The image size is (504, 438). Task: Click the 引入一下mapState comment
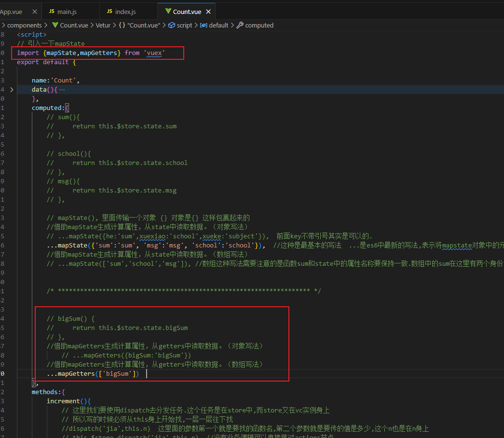pos(51,43)
